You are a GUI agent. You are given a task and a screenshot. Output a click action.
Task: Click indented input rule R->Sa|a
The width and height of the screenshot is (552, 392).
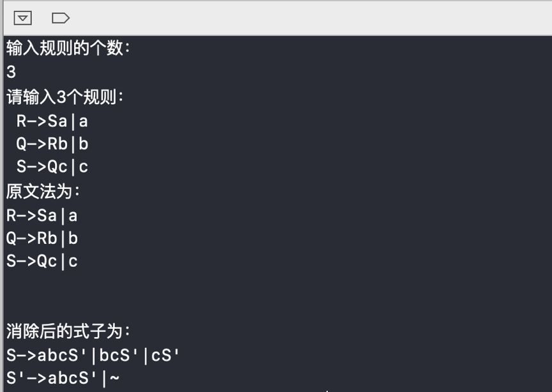tap(52, 121)
